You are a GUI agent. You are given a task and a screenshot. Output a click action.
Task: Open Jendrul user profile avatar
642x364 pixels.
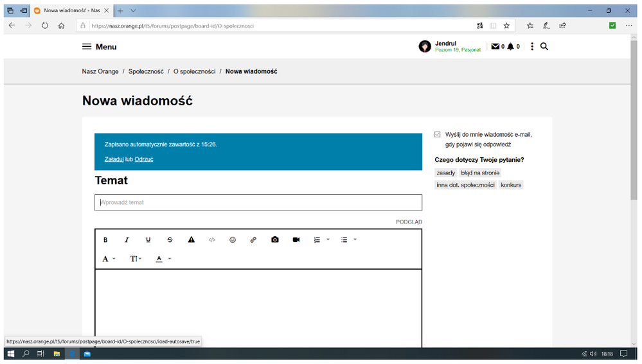(425, 46)
